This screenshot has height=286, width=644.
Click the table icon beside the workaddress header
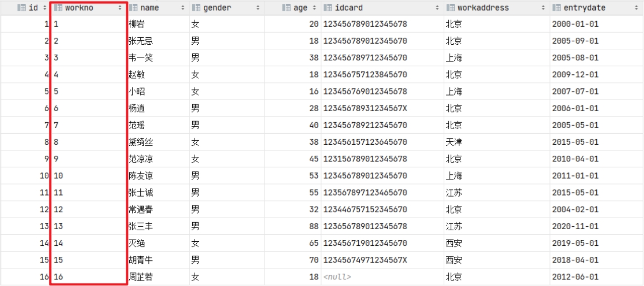point(450,8)
